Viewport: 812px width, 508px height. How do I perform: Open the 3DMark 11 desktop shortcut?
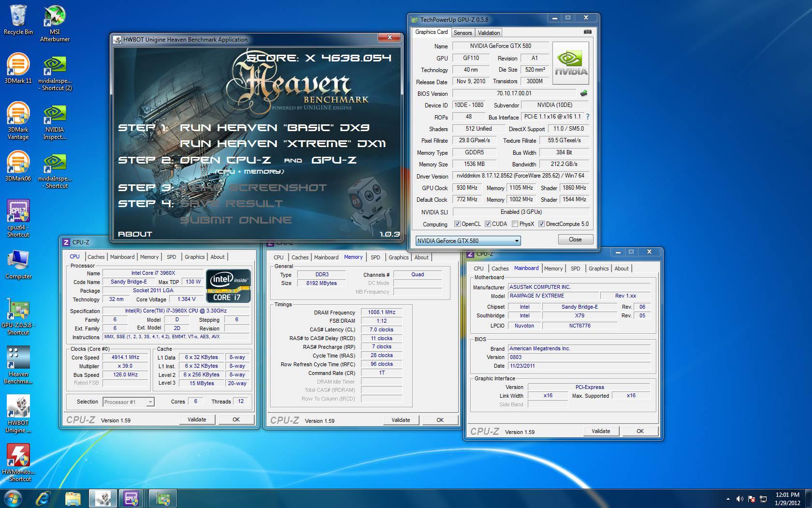(18, 69)
